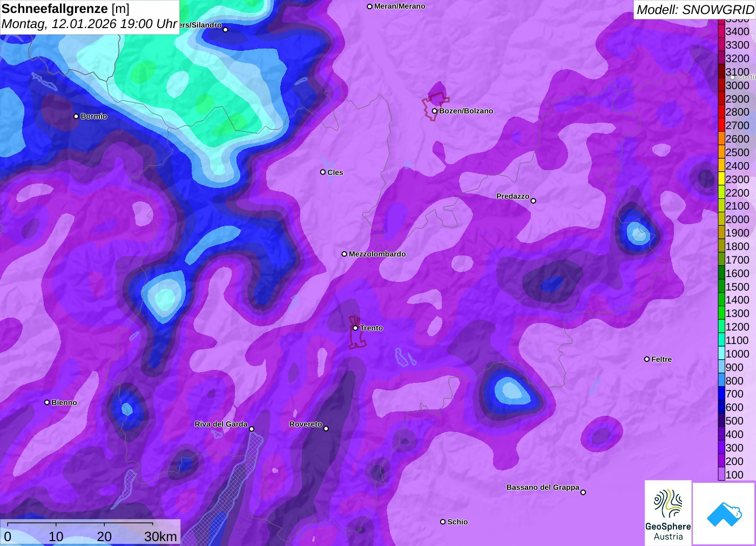
Task: Select the 3300 legend color swatch
Action: 721,45
